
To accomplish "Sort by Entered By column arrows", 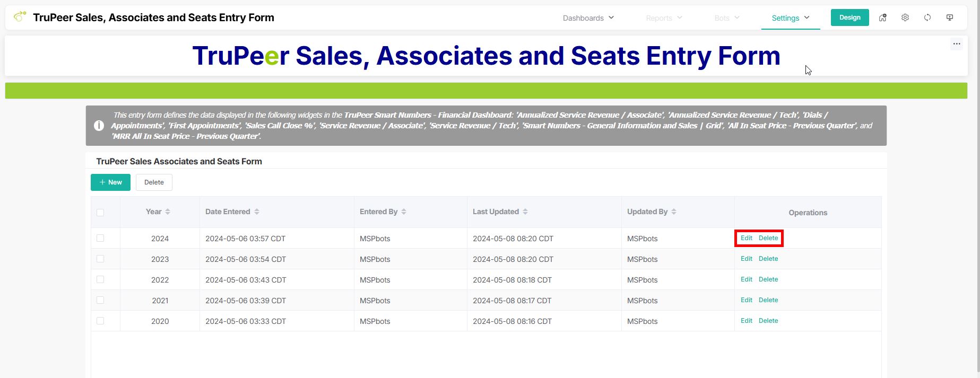I will pos(404,212).
